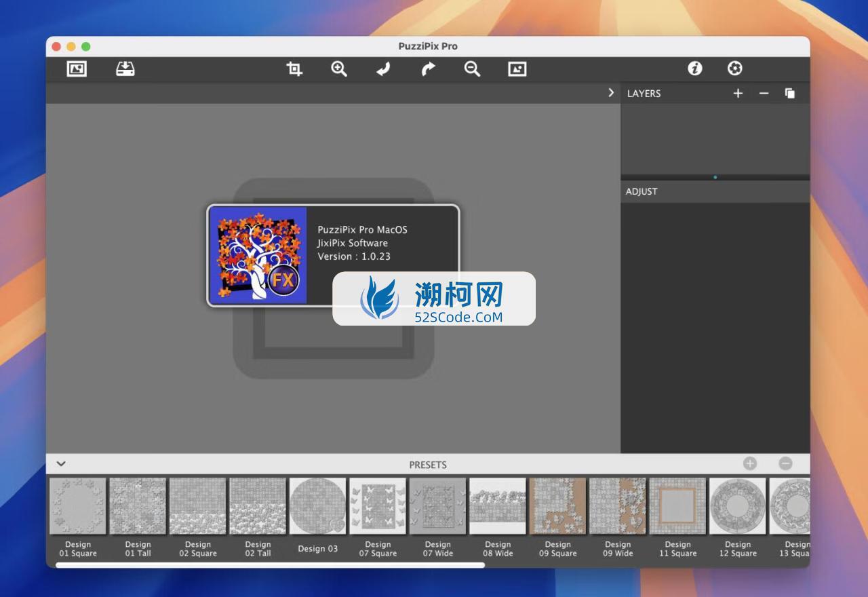Screen dimensions: 868x597
Task: Close the PuzziPix Pro window
Action: (56, 46)
